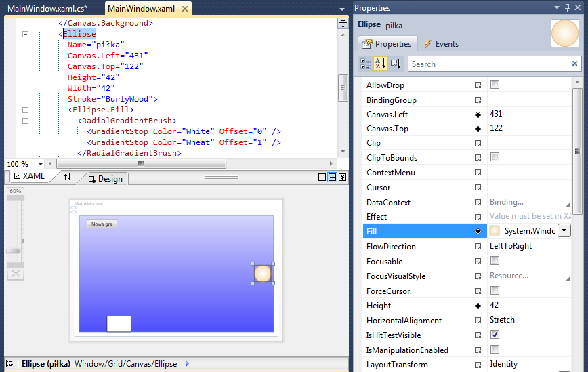
Task: Uncheck the IsHitTestVisible checkbox
Action: [495, 335]
